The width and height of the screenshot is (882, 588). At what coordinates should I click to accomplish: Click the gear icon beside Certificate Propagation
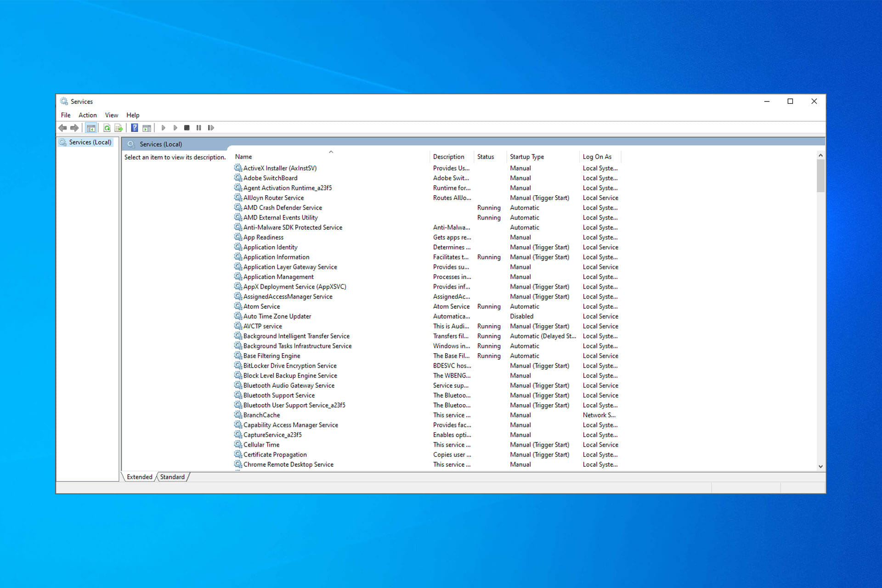click(x=238, y=454)
